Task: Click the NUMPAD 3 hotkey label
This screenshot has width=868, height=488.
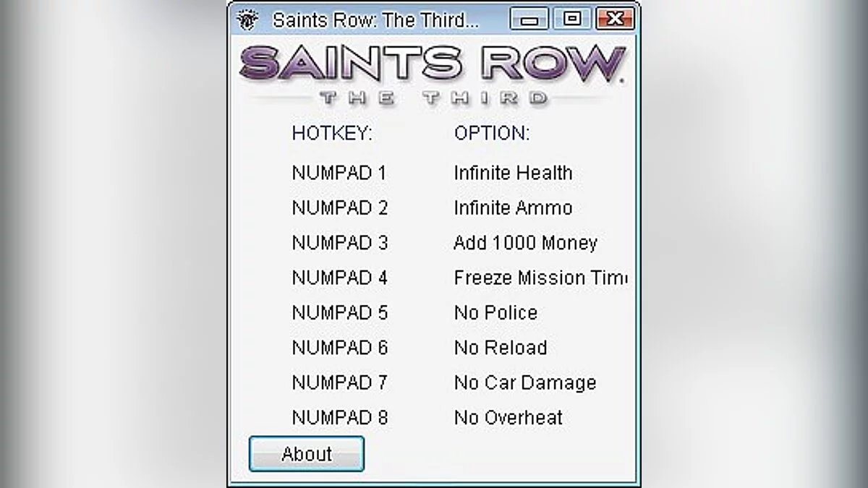Action: tap(340, 243)
